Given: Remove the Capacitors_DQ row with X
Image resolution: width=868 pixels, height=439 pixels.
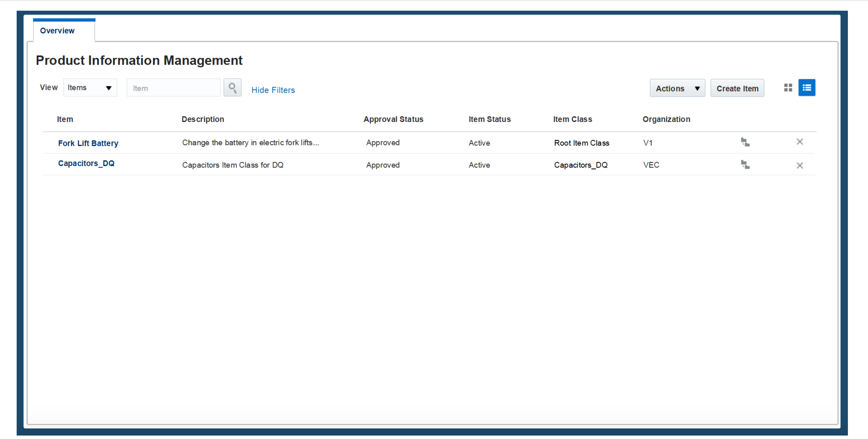Looking at the screenshot, I should [x=799, y=165].
